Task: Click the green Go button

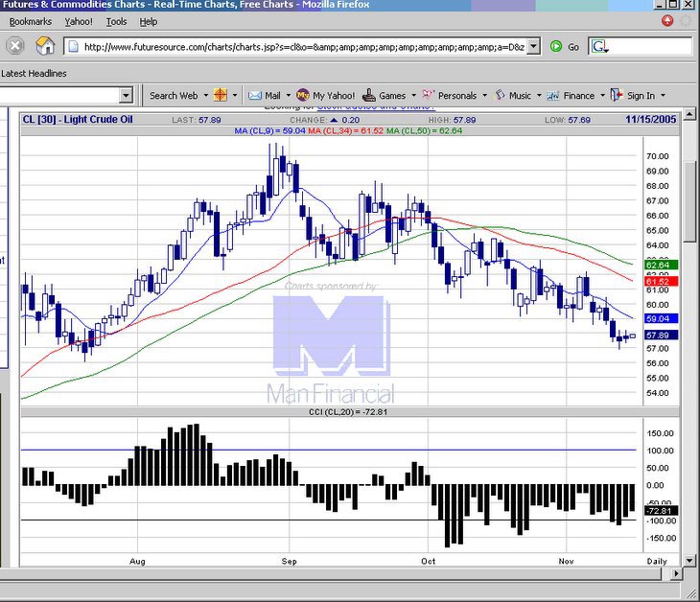Action: (x=565, y=46)
